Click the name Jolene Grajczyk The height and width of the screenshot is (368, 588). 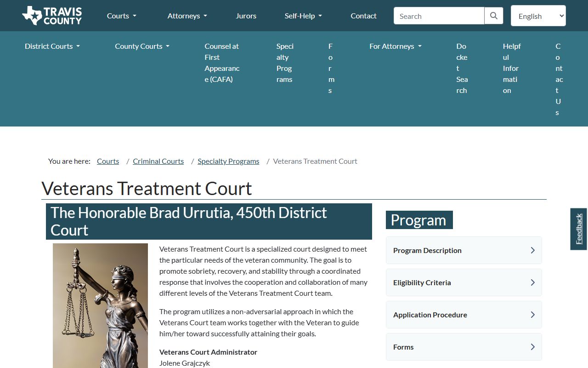click(x=185, y=363)
